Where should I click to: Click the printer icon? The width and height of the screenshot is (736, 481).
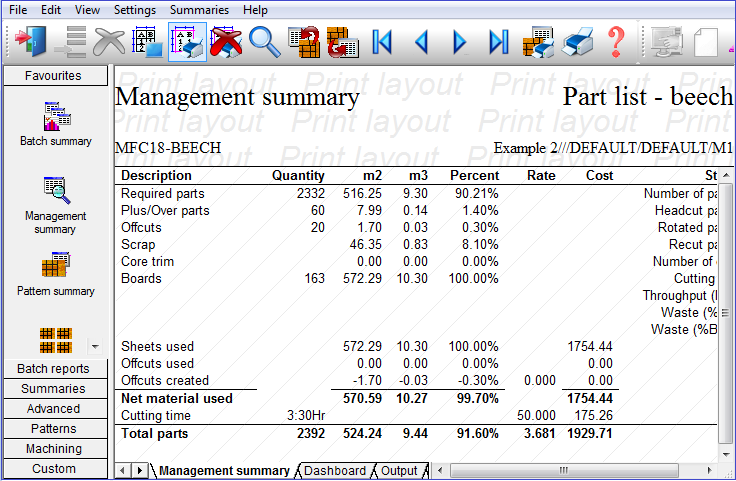click(577, 42)
